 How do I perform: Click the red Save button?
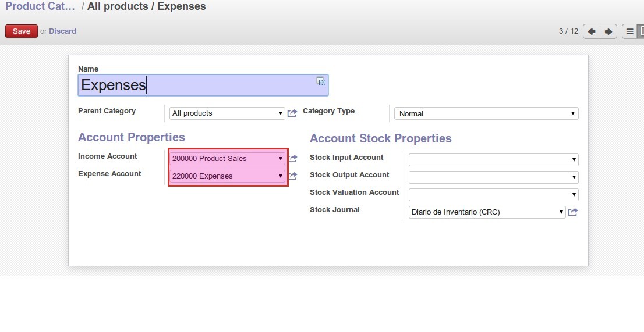[x=22, y=31]
